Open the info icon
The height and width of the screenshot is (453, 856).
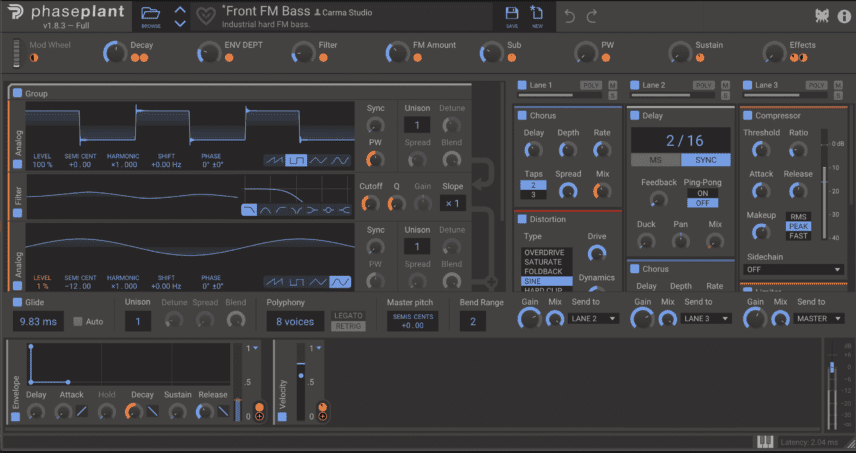pos(844,16)
